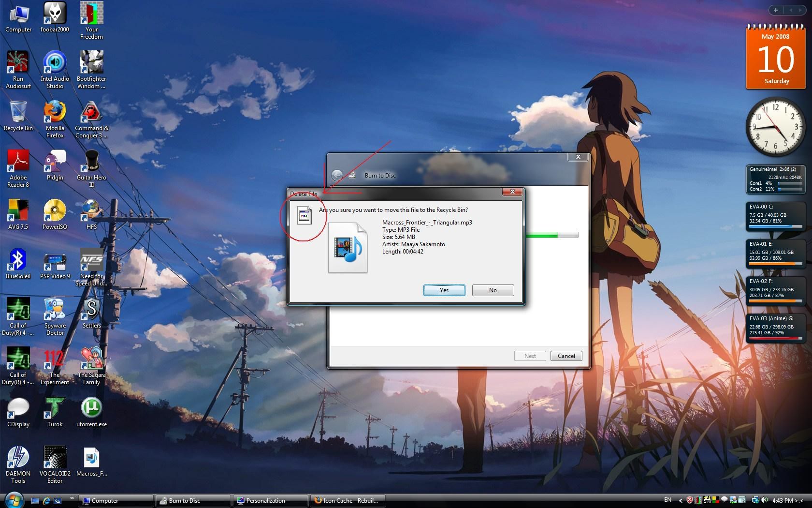Click the HFS 780 tray icon
The image size is (812, 508).
707,500
